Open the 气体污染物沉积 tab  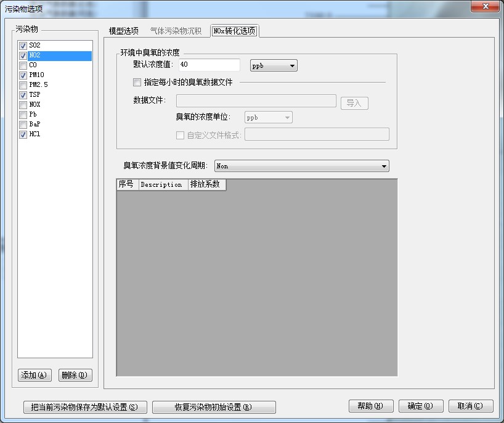pos(176,31)
